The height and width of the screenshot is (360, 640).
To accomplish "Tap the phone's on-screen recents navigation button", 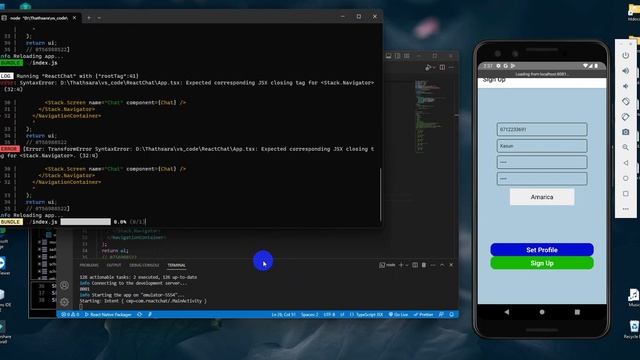I will [577, 312].
